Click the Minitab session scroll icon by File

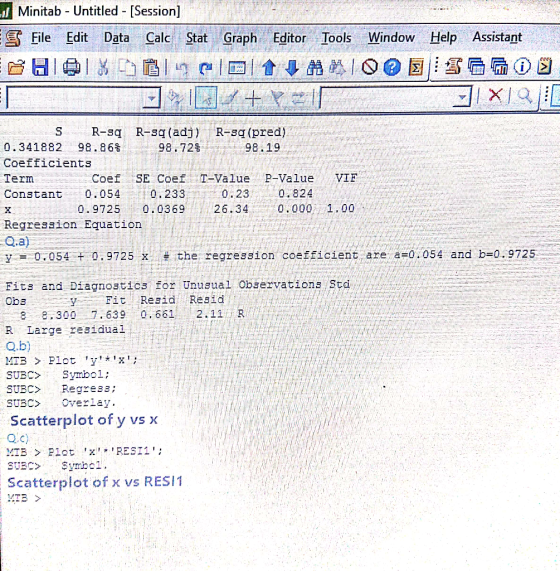click(13, 39)
